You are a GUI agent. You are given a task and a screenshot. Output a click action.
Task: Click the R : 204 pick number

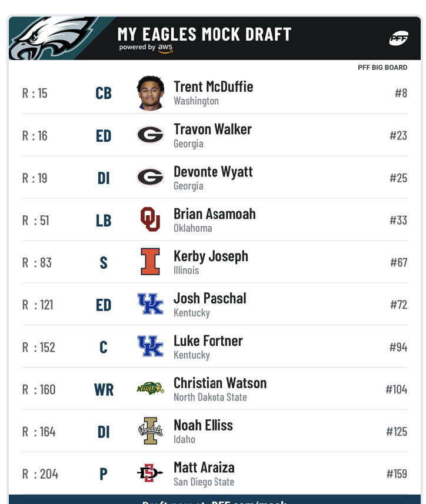40,474
